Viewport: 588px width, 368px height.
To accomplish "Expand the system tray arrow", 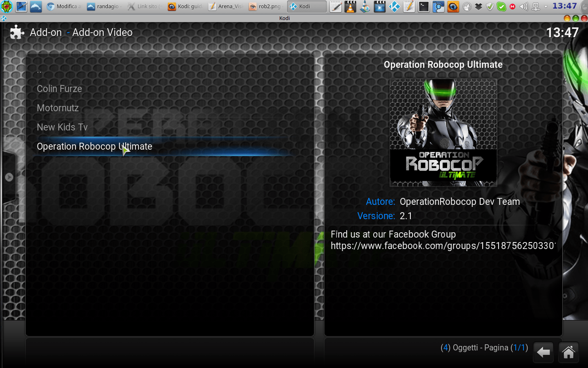I will point(546,7).
